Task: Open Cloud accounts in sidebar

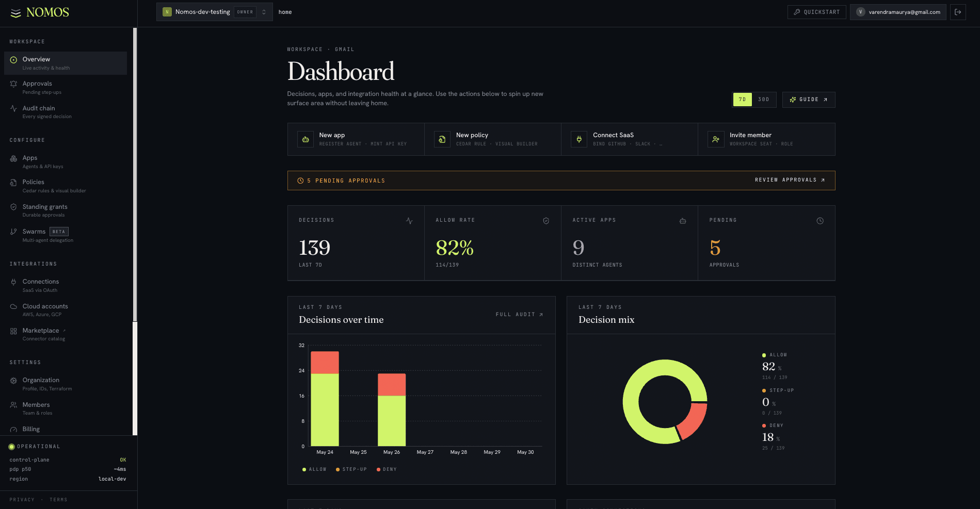Action: point(66,310)
